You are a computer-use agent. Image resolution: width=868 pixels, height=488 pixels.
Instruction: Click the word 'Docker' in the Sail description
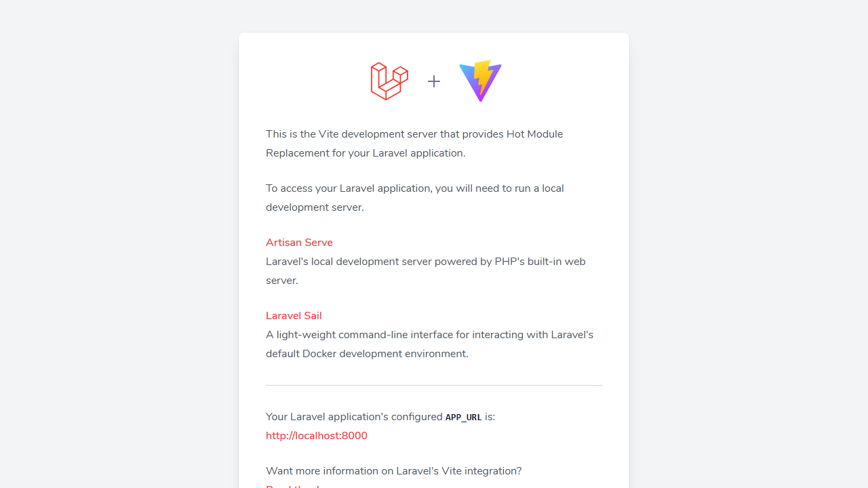tap(319, 354)
